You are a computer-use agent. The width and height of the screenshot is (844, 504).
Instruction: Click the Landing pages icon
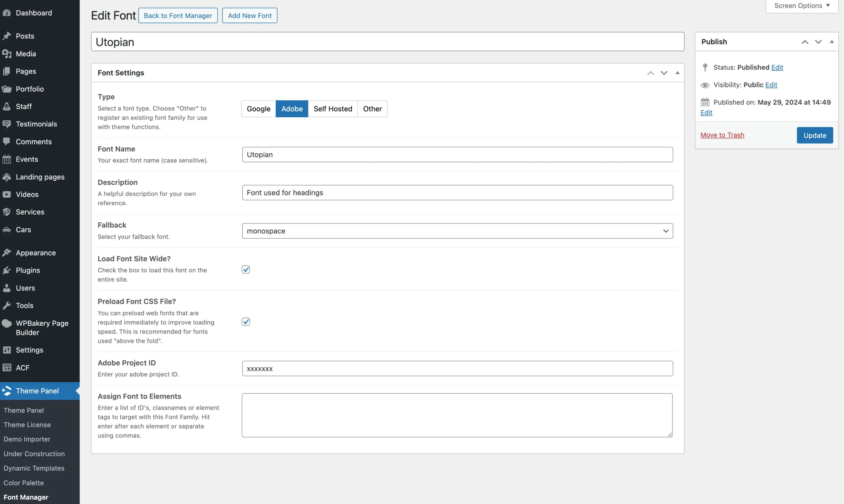click(7, 177)
